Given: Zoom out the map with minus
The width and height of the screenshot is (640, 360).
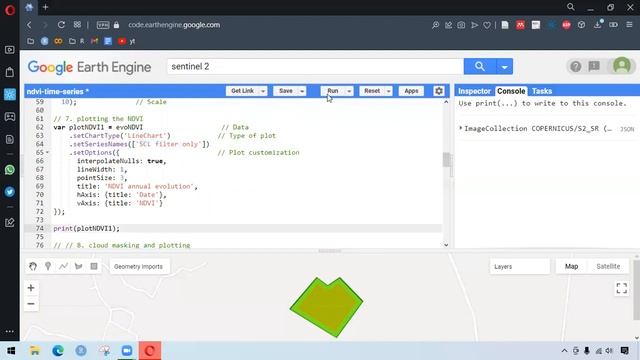Looking at the screenshot, I should pyautogui.click(x=31, y=304).
